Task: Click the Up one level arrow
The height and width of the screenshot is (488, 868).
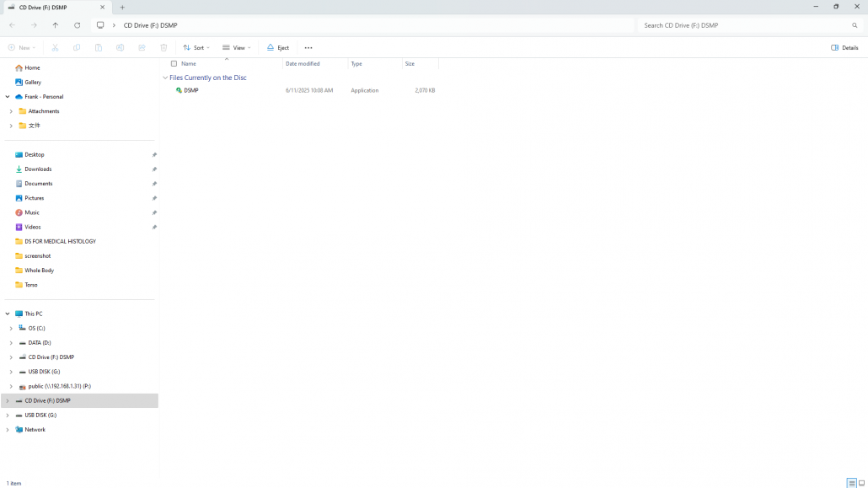Action: click(x=56, y=25)
